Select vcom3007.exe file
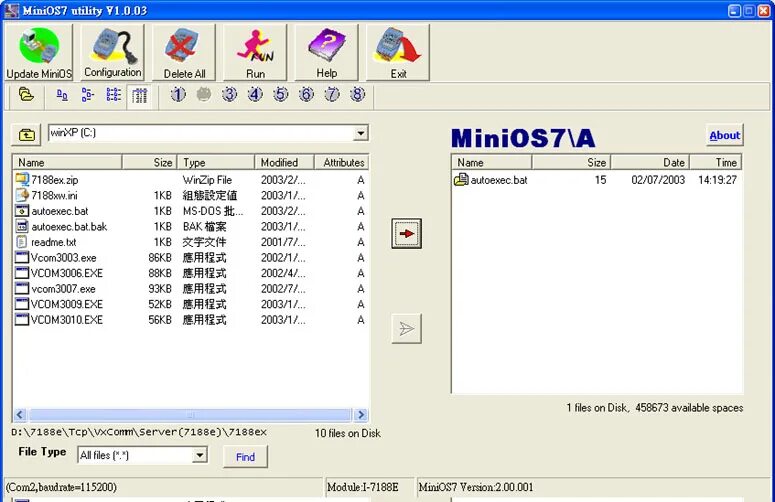Screen dimensions: 775x502 (63, 289)
